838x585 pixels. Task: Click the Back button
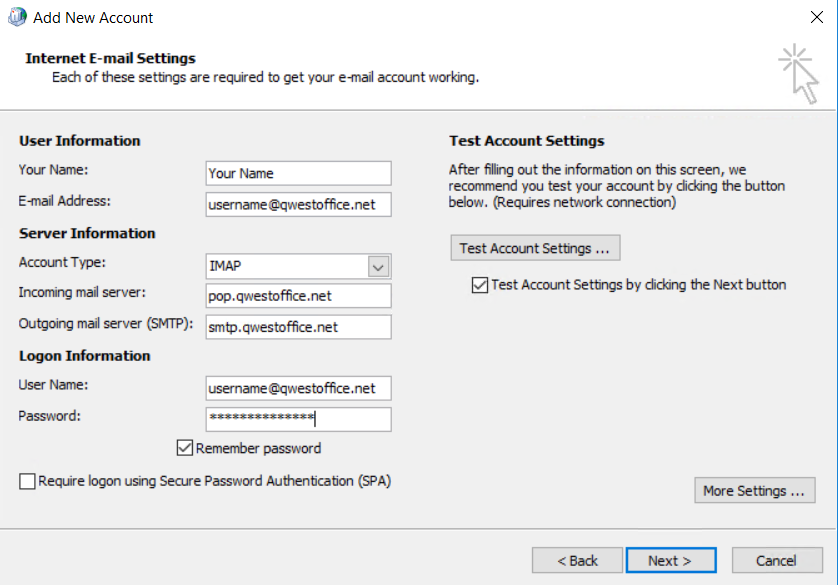coord(577,560)
